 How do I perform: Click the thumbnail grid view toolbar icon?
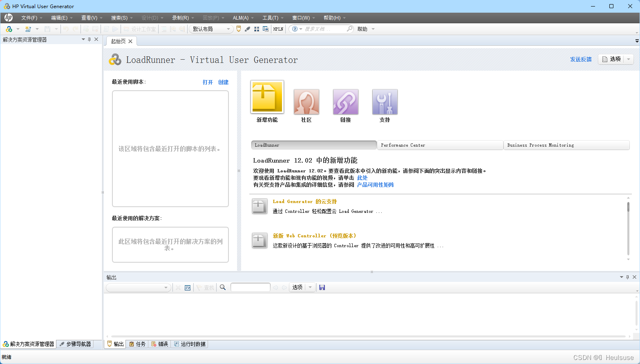tap(257, 29)
